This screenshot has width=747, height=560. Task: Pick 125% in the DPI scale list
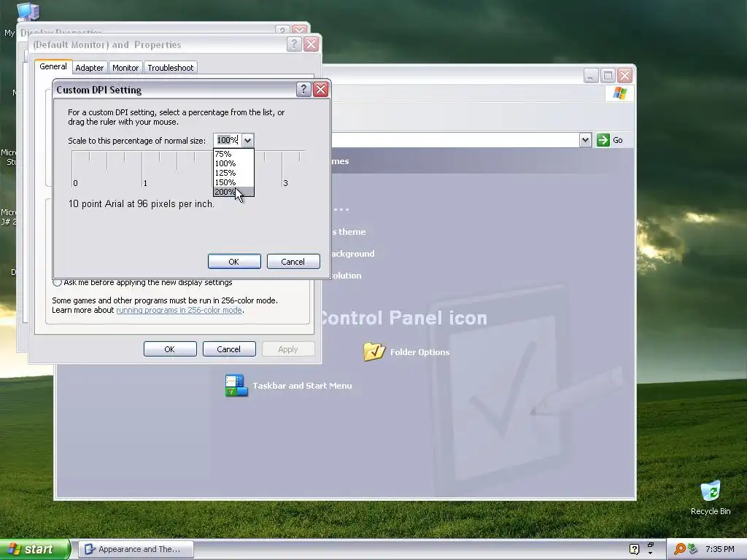click(x=233, y=173)
